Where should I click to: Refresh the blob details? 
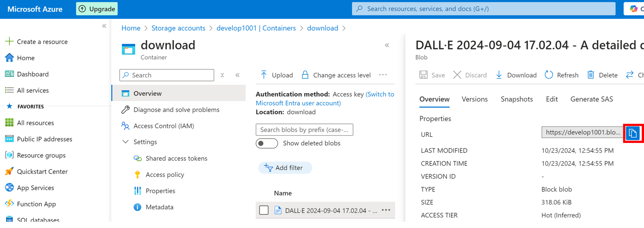(x=561, y=75)
